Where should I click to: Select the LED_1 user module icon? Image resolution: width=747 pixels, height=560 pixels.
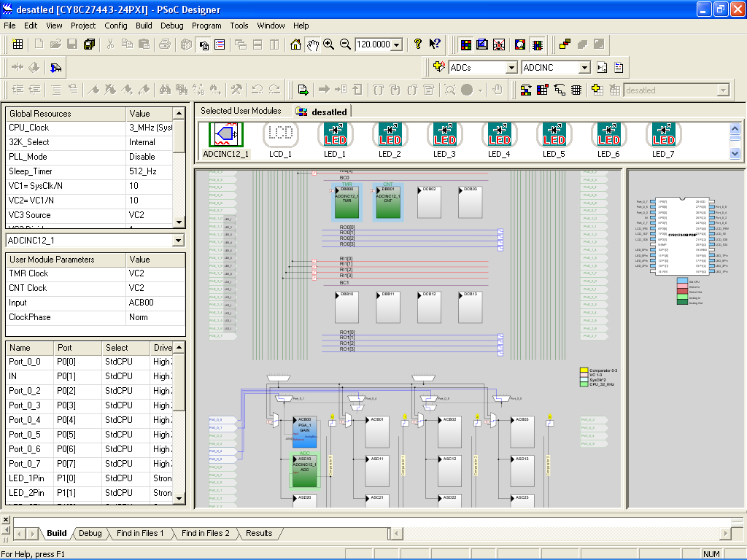(x=335, y=141)
